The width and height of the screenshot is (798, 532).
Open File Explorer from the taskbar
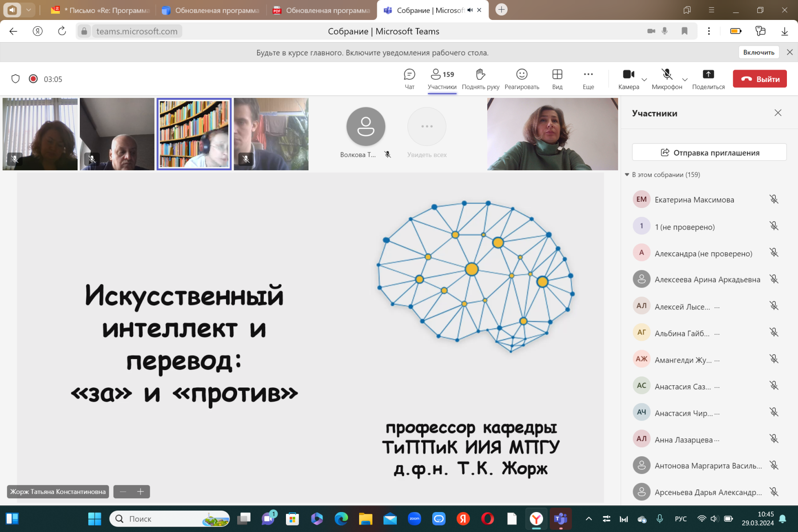(366, 519)
